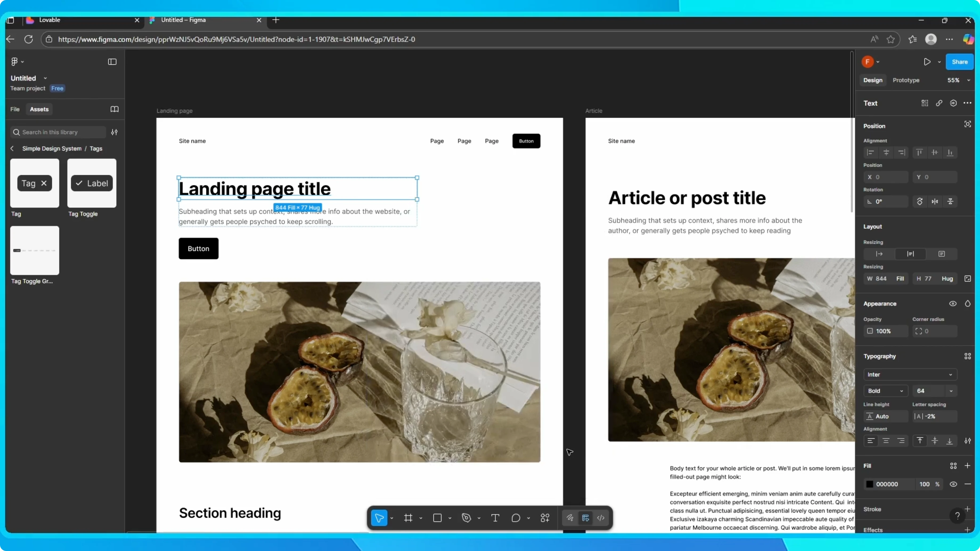Open a new browser tab

point(276,20)
